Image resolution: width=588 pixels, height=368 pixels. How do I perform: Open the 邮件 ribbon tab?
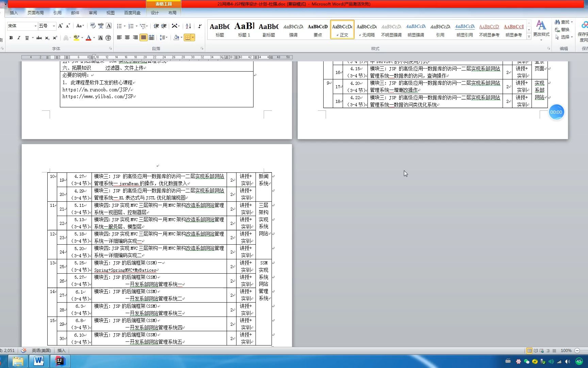[75, 13]
